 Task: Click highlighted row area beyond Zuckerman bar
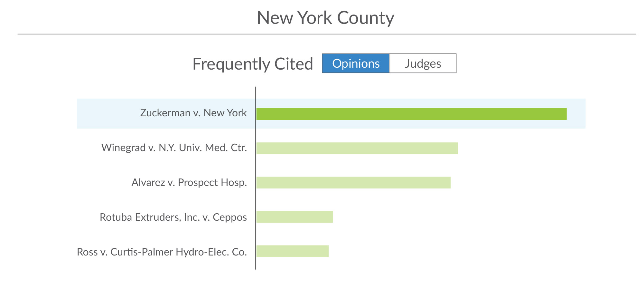tap(576, 114)
